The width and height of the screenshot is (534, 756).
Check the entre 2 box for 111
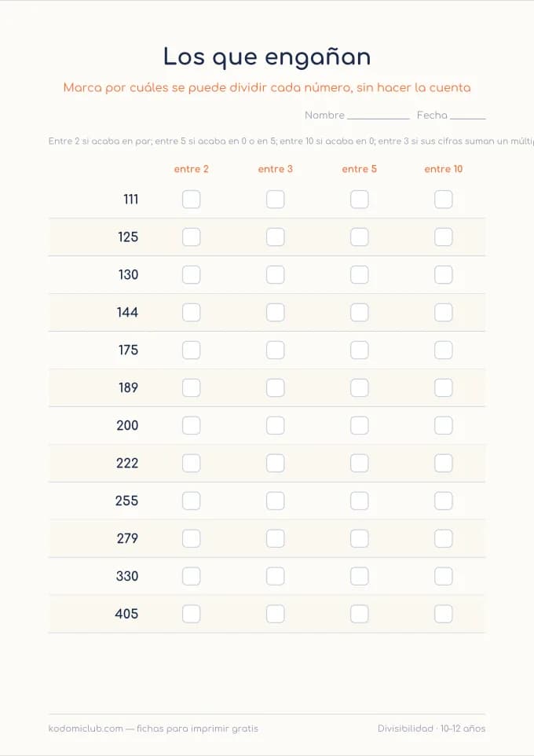click(192, 199)
